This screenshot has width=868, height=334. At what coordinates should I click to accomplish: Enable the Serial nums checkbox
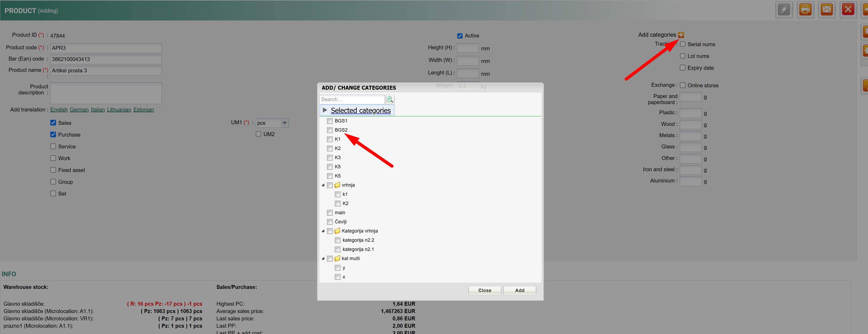[x=682, y=44]
